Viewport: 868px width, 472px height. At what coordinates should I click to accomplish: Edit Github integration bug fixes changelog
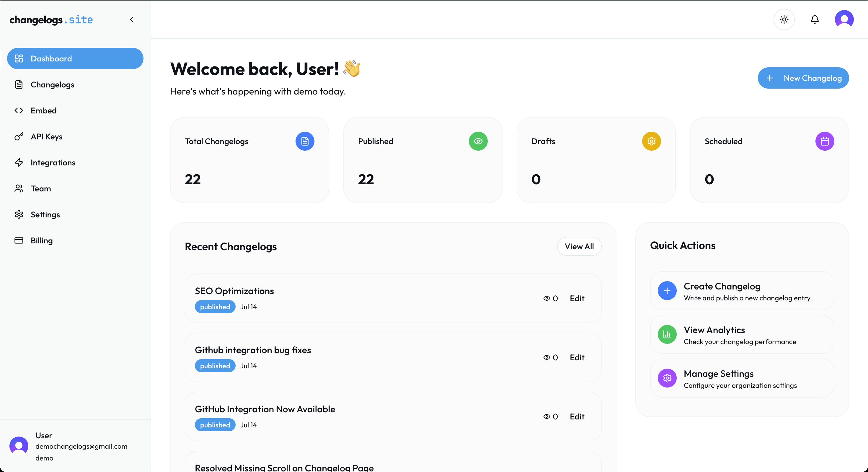[577, 357]
